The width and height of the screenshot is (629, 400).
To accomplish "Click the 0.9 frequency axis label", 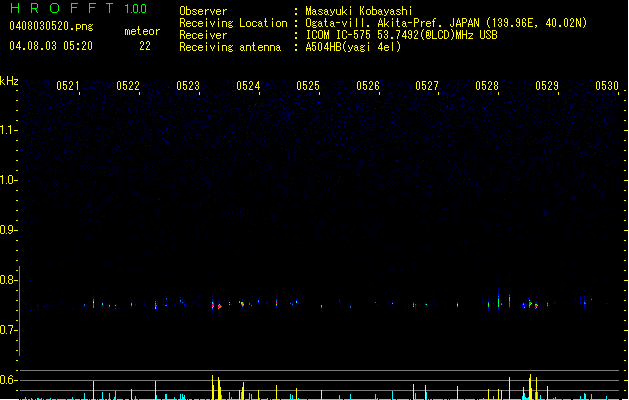I will click(7, 230).
